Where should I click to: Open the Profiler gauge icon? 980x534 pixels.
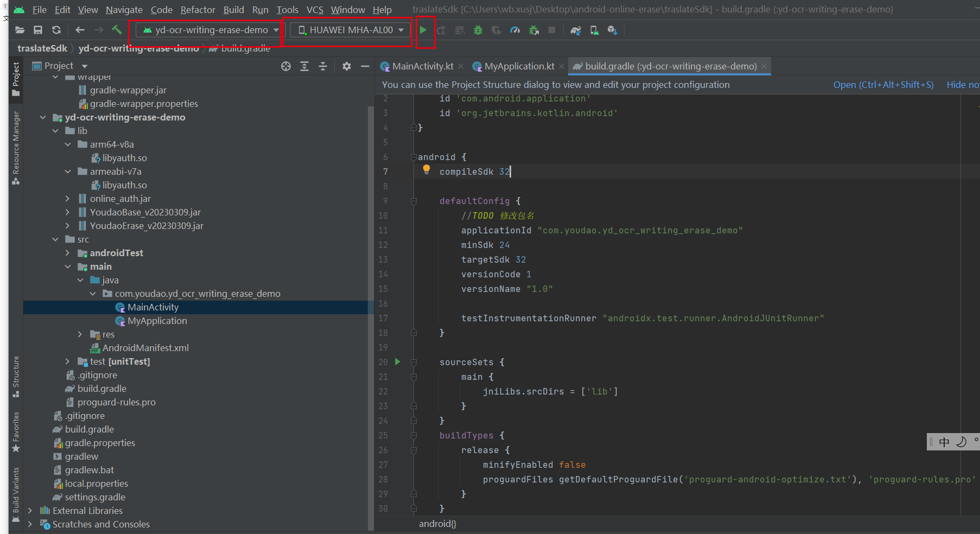click(x=515, y=30)
